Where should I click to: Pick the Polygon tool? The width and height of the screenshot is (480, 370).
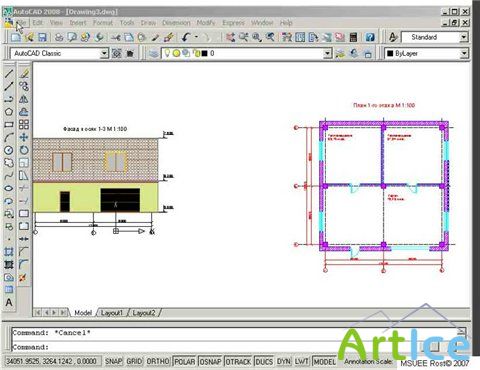click(9, 112)
